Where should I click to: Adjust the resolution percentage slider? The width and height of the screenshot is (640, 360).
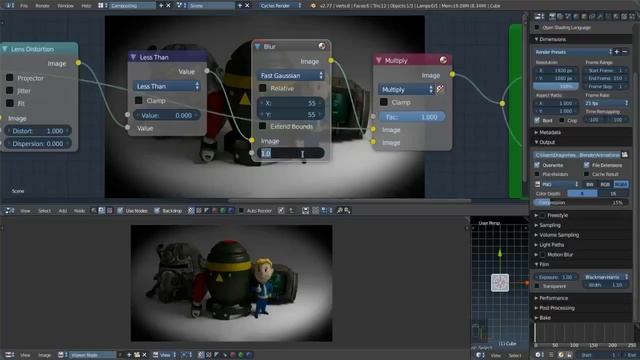pos(556,87)
